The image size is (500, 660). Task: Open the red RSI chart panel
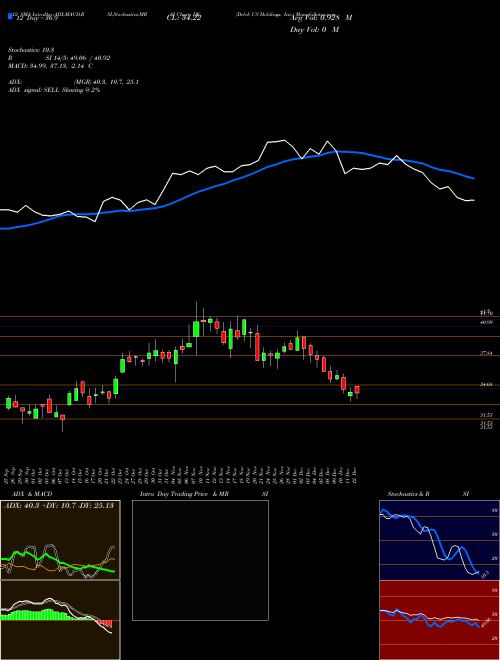pos(439,620)
